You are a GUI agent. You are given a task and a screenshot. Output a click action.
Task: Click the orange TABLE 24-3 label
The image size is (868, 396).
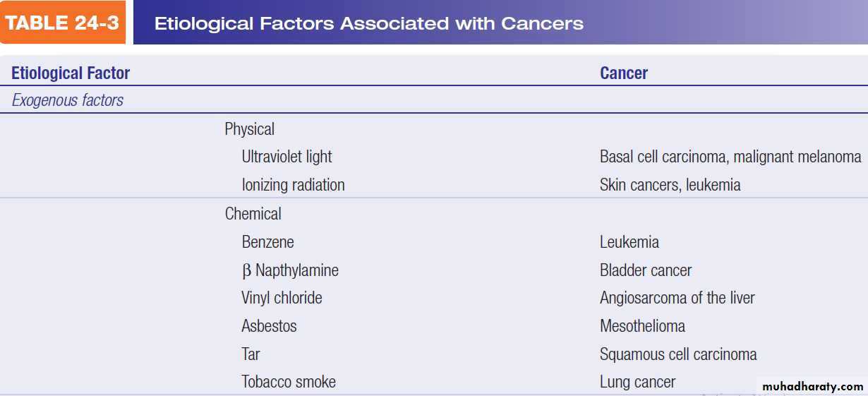click(63, 23)
